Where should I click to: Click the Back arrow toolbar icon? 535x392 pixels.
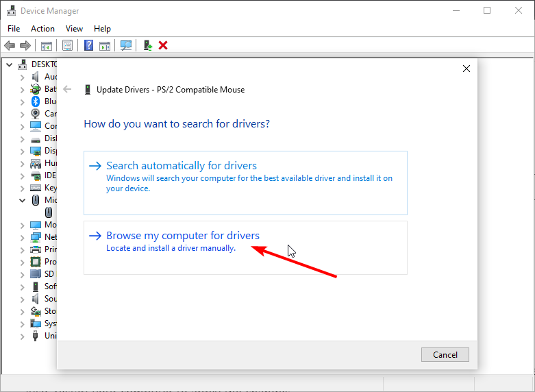(x=10, y=45)
